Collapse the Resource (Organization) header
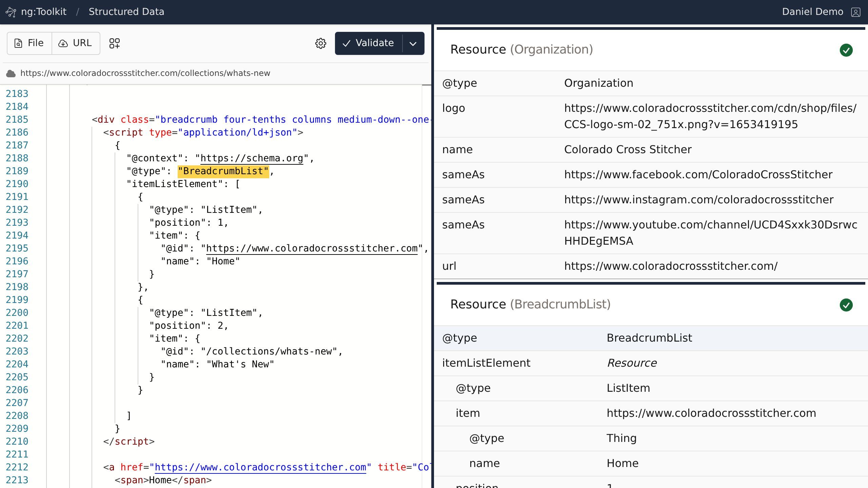This screenshot has width=868, height=488. 521,49
